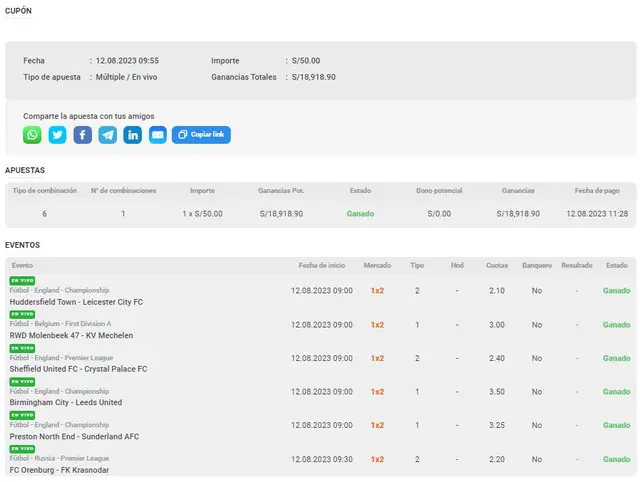Click the EN VIVO badge above Birmingham City
The height and width of the screenshot is (482, 640).
(22, 382)
